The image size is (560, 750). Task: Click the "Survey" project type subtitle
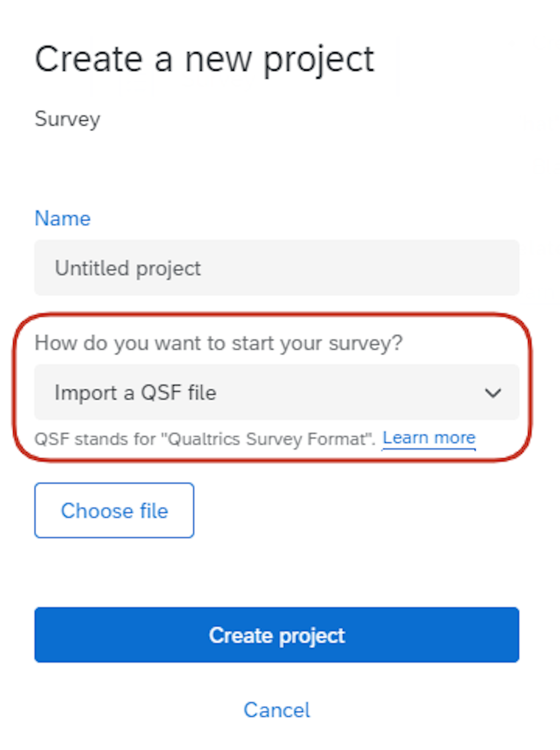coord(67,119)
